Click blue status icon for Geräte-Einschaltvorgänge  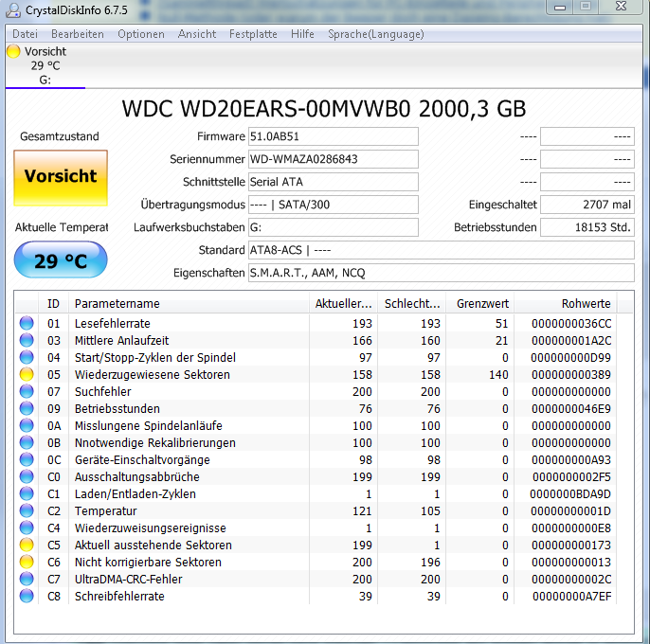[x=27, y=459]
